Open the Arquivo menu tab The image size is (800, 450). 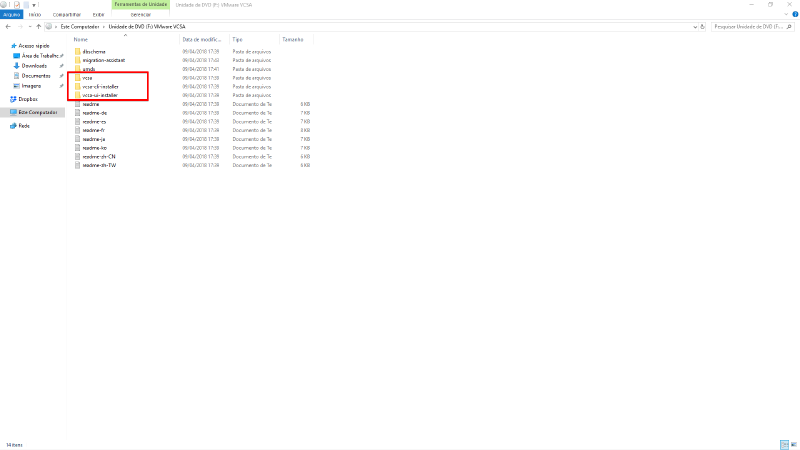coord(11,16)
